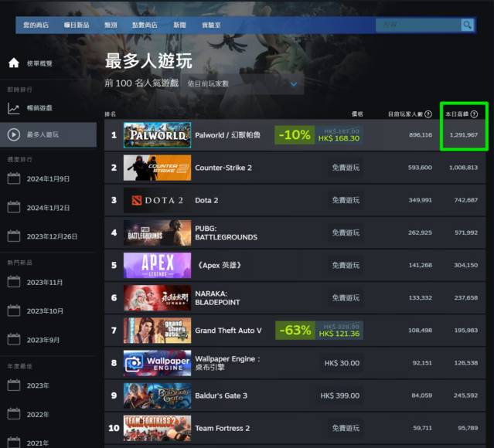Click the search magnifier icon
The height and width of the screenshot is (448, 494).
pos(467,25)
